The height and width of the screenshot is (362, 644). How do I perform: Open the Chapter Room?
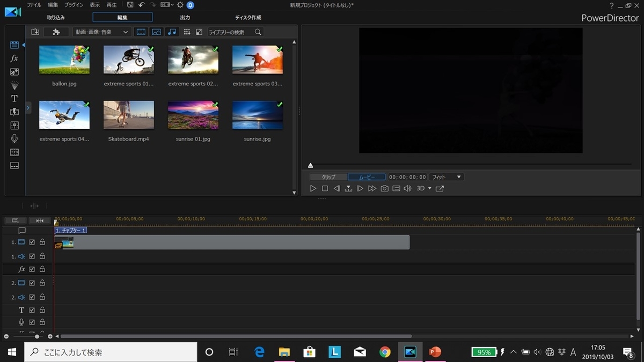click(14, 152)
